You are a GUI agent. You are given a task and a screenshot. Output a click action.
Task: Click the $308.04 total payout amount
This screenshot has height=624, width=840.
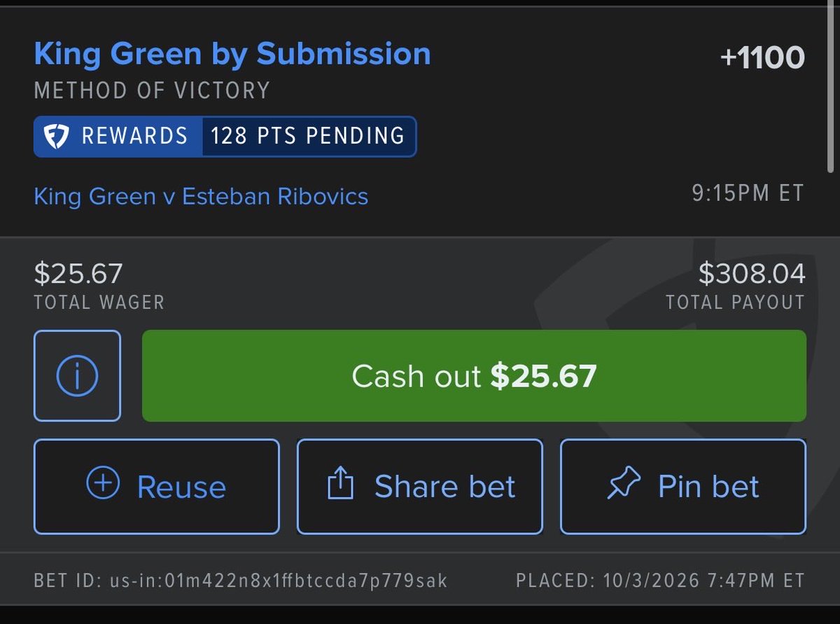pyautogui.click(x=752, y=274)
